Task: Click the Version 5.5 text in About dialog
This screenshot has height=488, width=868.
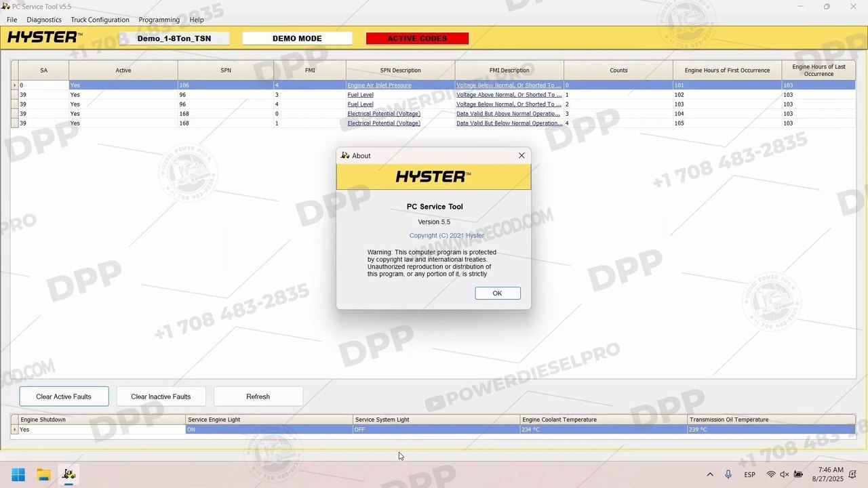Action: 434,222
